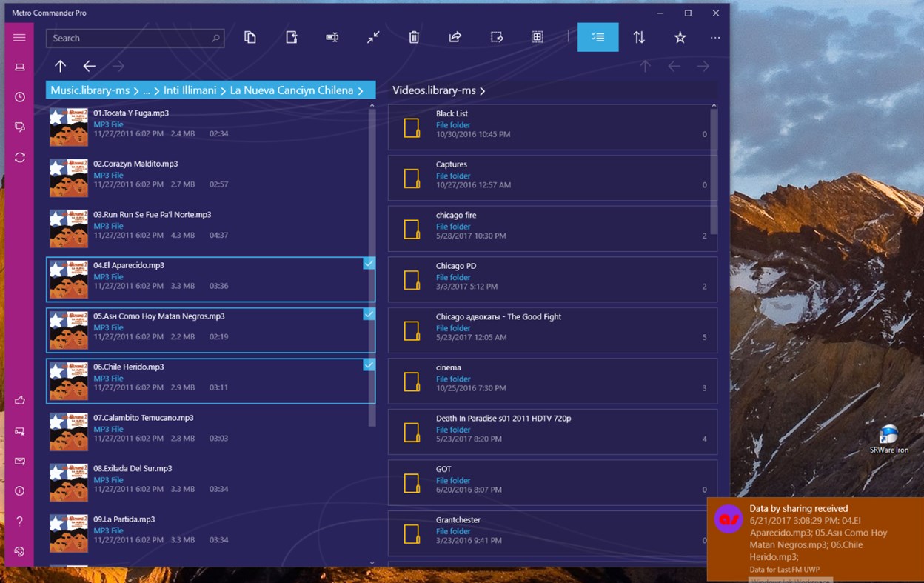Viewport: 924px width, 583px height.
Task: Open the chicago fire folder
Action: point(552,228)
